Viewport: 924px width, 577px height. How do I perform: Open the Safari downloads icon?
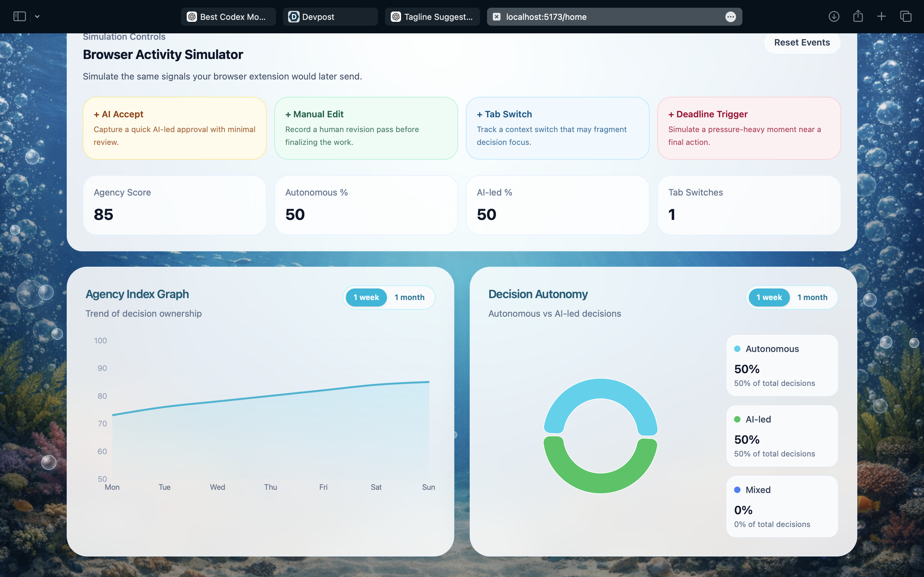point(834,16)
